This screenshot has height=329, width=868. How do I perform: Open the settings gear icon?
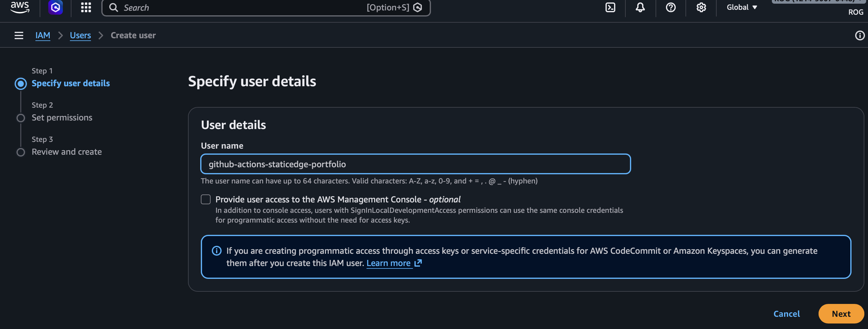[x=701, y=7]
